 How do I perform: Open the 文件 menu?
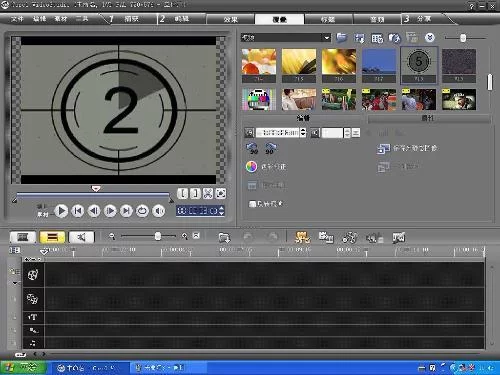[x=17, y=19]
